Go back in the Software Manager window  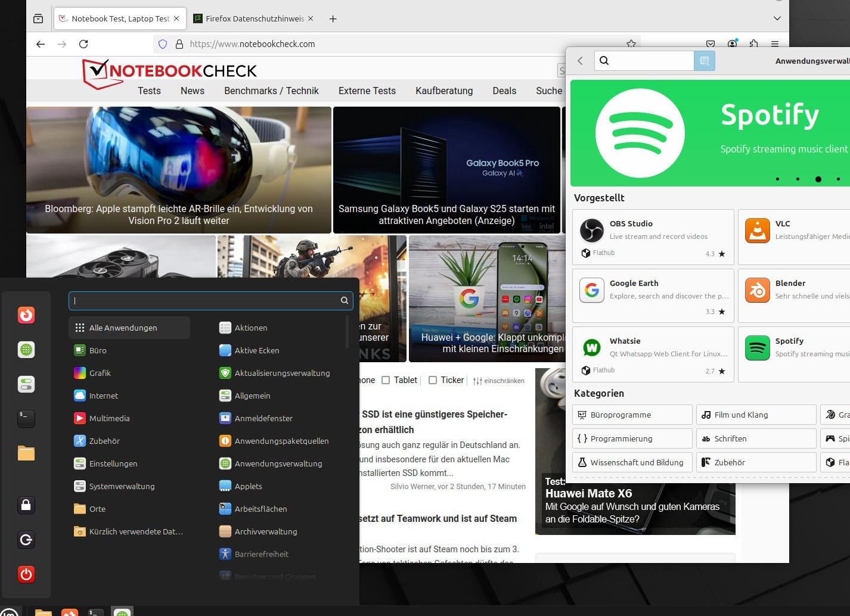pyautogui.click(x=581, y=61)
